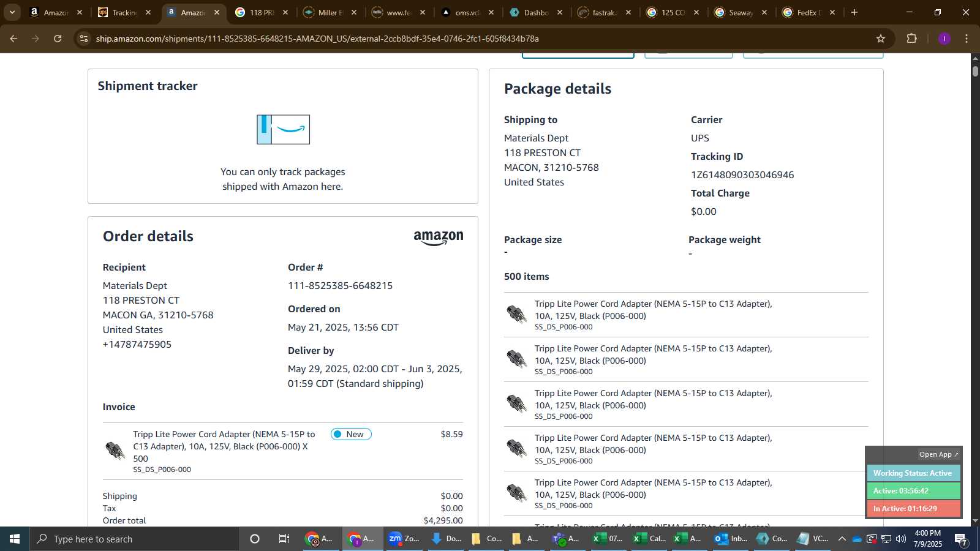Select the order total $4,295.00

tap(443, 520)
